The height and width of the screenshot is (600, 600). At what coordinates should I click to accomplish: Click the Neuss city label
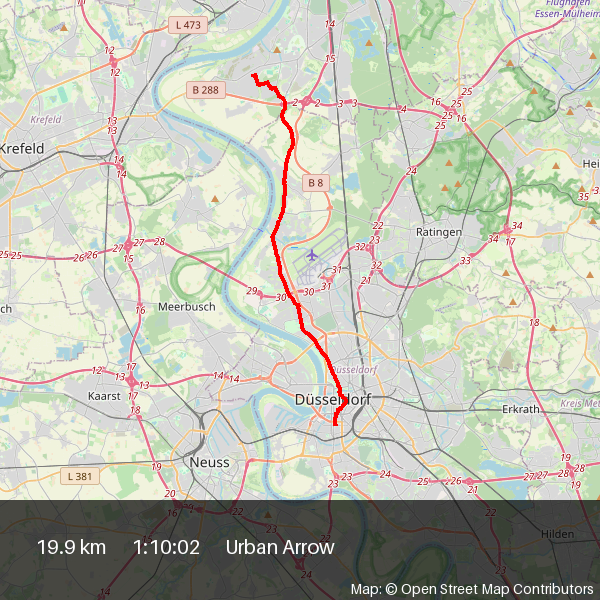(x=210, y=462)
